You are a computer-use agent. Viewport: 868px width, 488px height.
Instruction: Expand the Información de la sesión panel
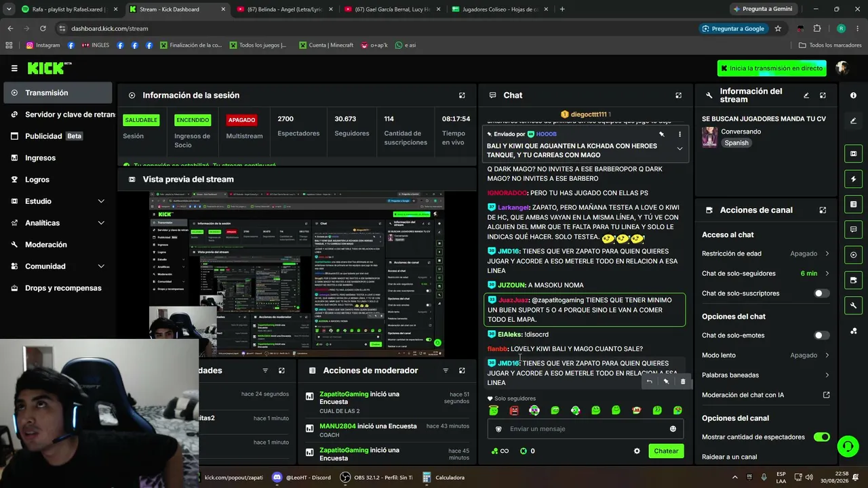(462, 96)
